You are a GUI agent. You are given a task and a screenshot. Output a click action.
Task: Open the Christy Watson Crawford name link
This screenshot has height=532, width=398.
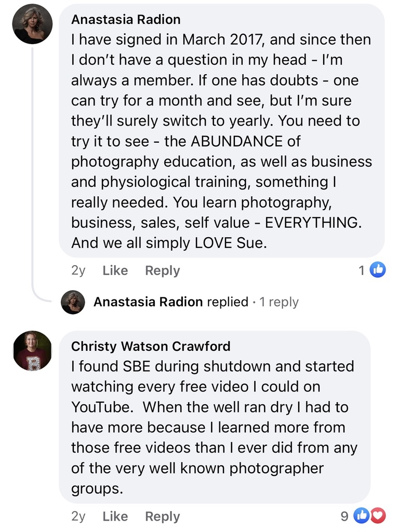click(x=151, y=346)
